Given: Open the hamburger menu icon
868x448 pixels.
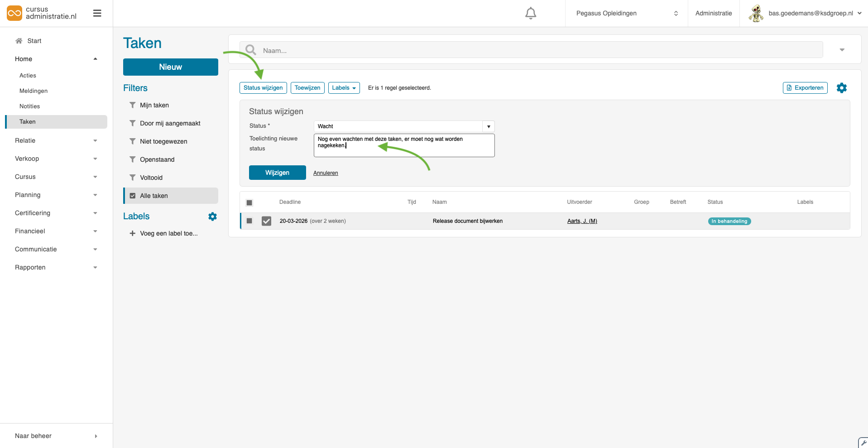Looking at the screenshot, I should (97, 14).
